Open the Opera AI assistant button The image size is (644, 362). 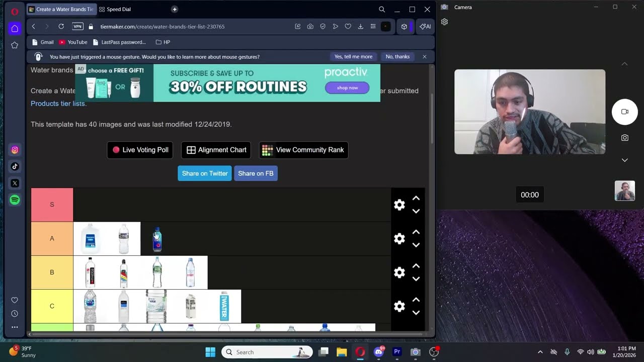point(426,27)
